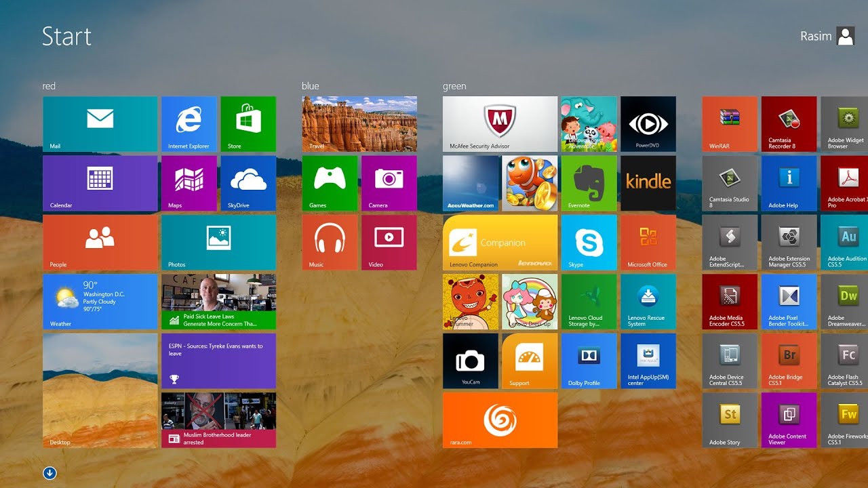This screenshot has width=868, height=488.
Task: Select the "red" group heading
Action: pyautogui.click(x=49, y=86)
